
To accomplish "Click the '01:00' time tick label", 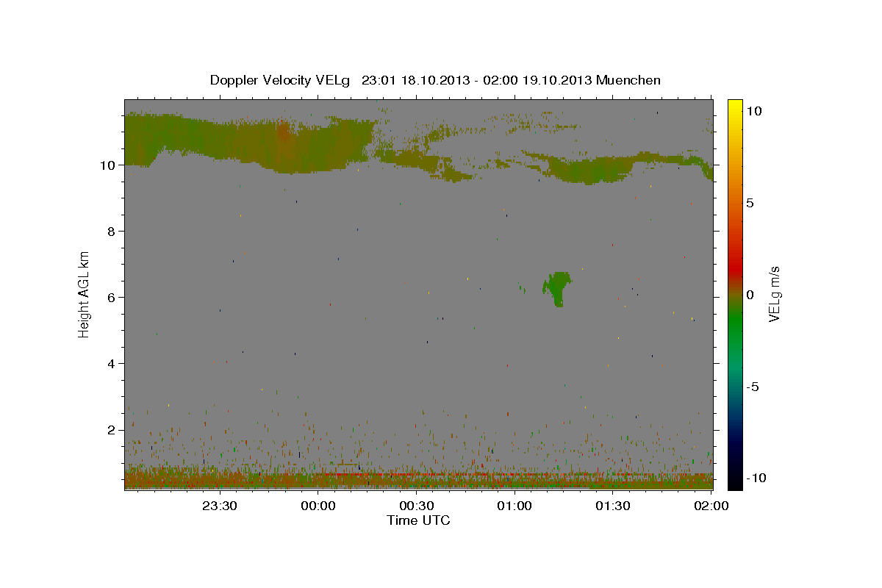I will pyautogui.click(x=514, y=506).
